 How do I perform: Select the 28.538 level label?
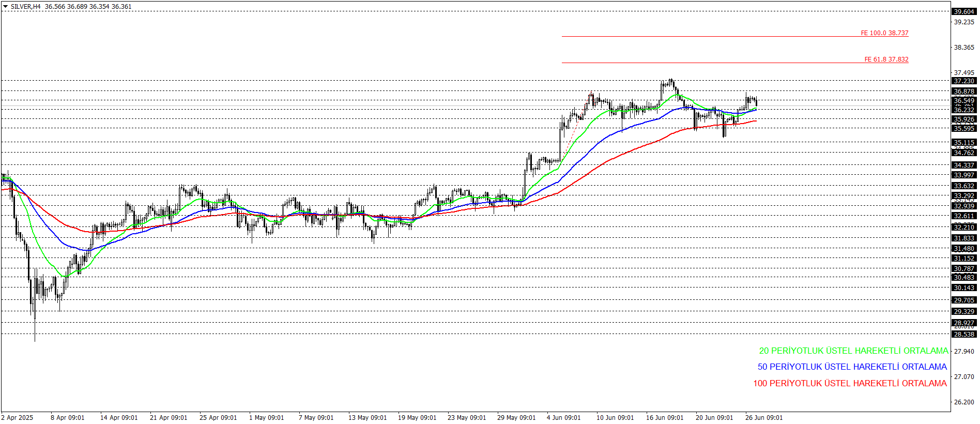[964, 334]
